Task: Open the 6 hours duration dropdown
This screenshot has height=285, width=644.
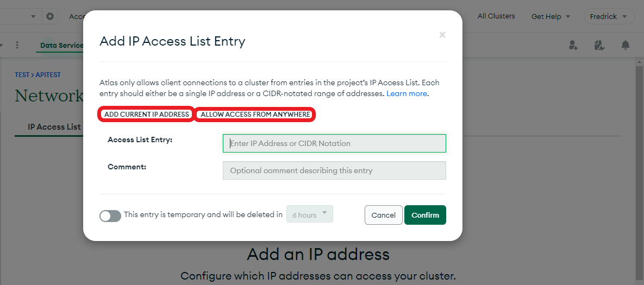Action: click(x=309, y=214)
